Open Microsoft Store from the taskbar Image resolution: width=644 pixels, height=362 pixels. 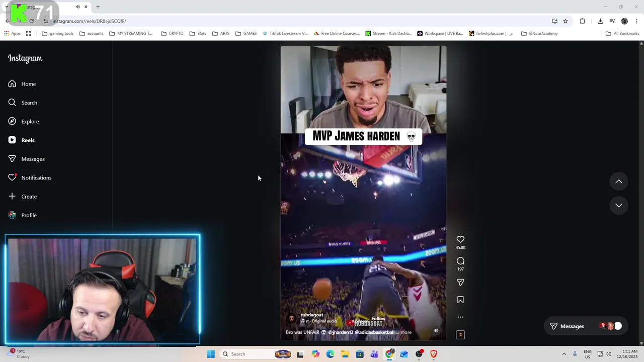tap(360, 354)
